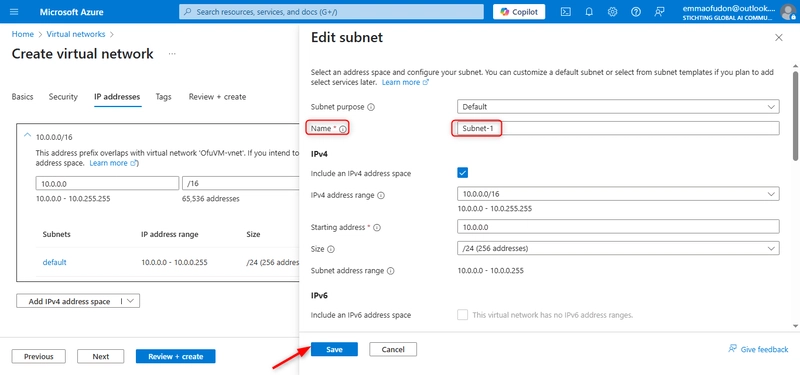Screen dimensions: 800x375
Task: Click the Starting address input field
Action: coord(618,227)
